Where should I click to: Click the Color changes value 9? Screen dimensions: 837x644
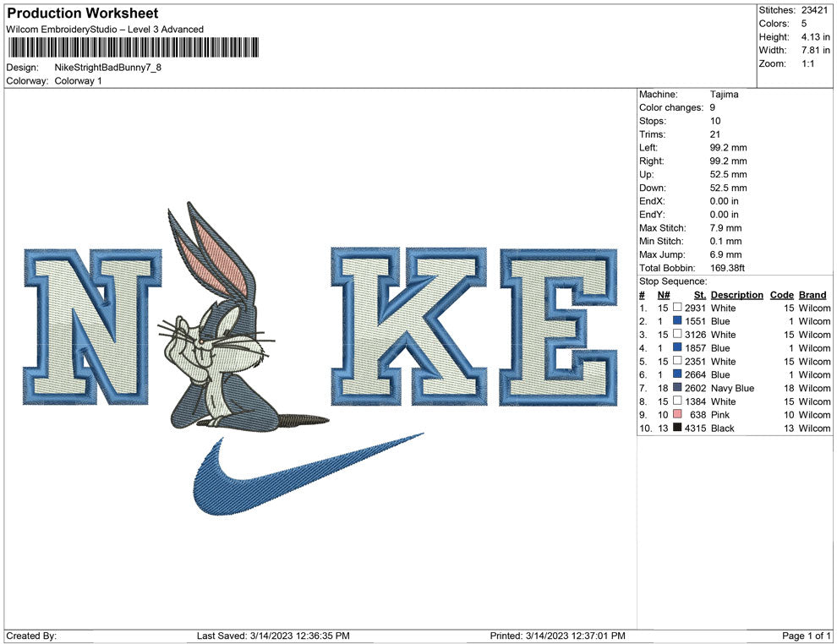[712, 108]
